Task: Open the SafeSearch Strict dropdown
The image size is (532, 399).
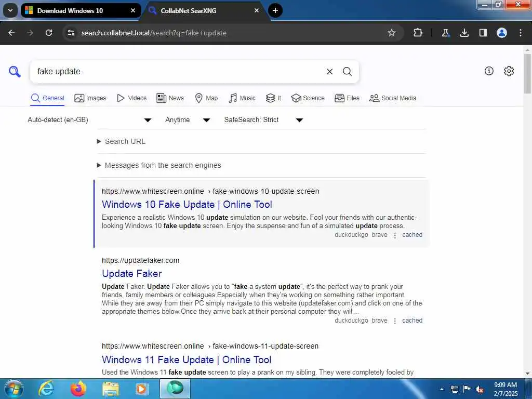Action: (263, 120)
